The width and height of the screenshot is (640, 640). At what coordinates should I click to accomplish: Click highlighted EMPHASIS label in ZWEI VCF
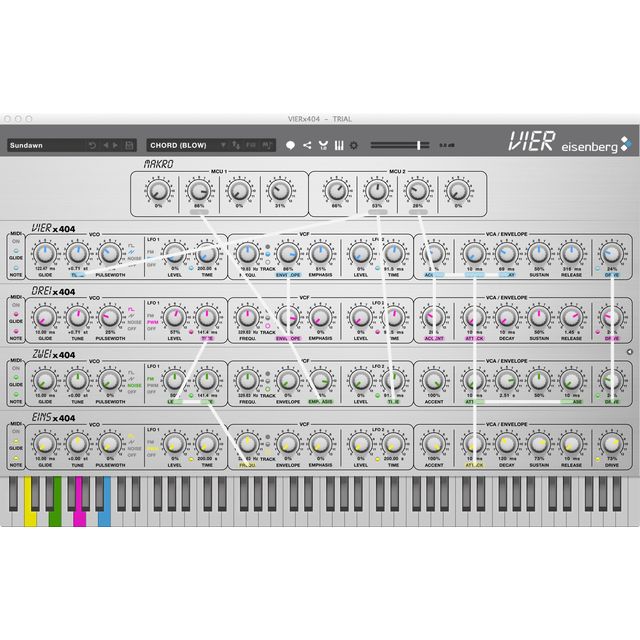click(320, 402)
